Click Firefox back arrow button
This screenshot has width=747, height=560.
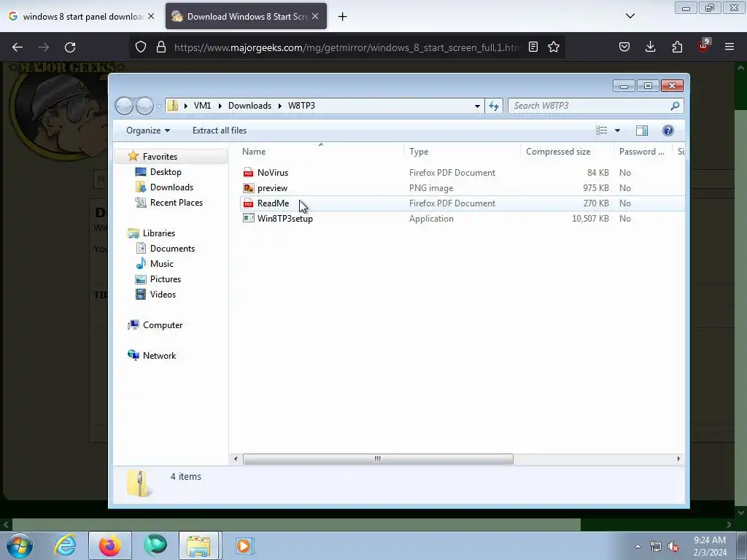click(18, 47)
